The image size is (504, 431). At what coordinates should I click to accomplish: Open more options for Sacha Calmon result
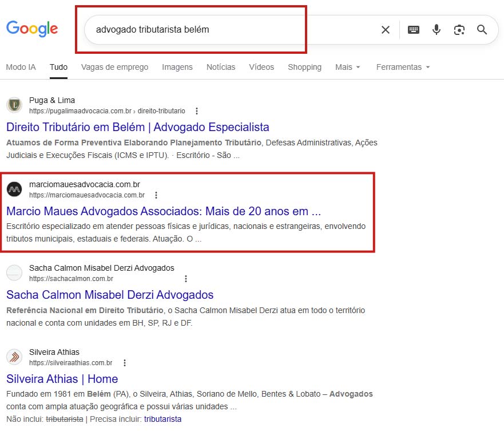186,279
